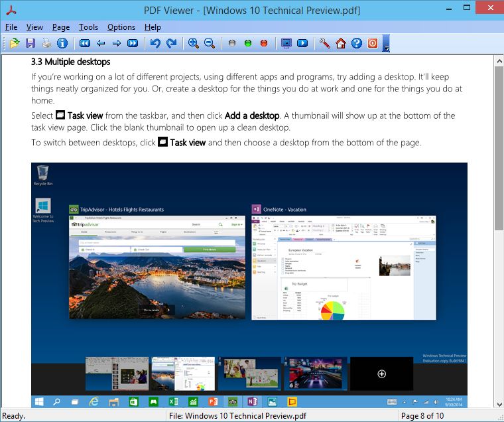
Task: Click the vertical scrollbar up arrow
Action: pos(499,60)
